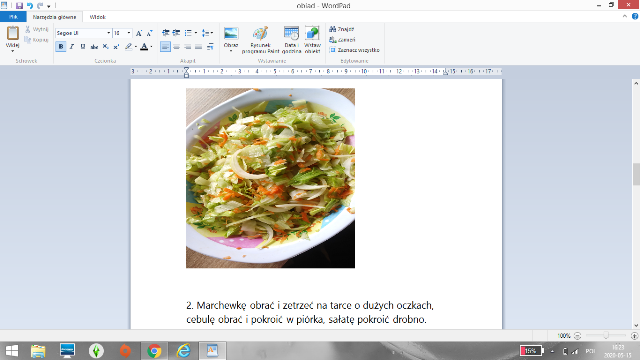The image size is (640, 360).
Task: Open Google Chrome from the taskbar
Action: point(154,351)
